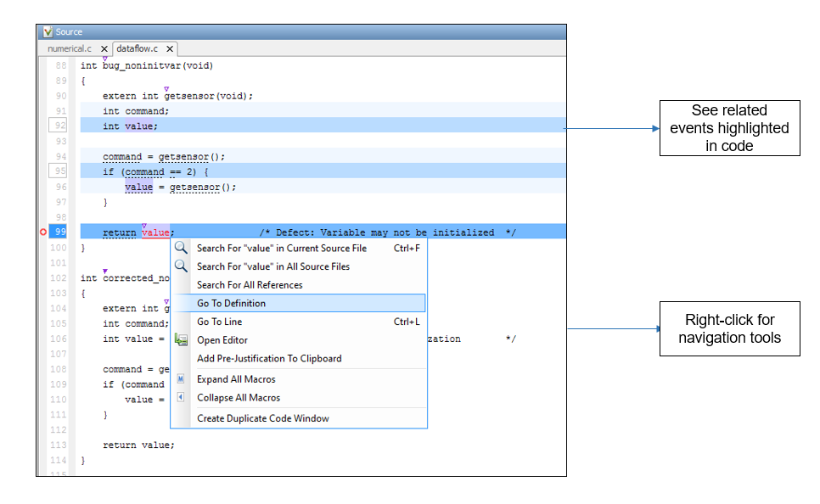Click the Collapse All Macros icon
The height and width of the screenshot is (504, 820).
pyautogui.click(x=181, y=397)
